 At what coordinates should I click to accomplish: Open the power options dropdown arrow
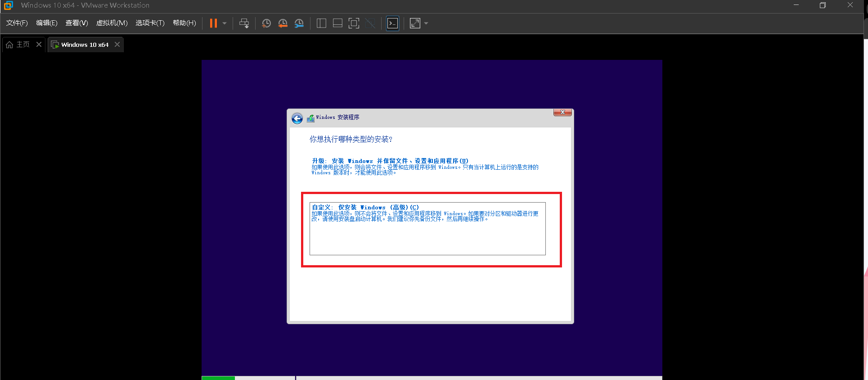click(x=225, y=23)
